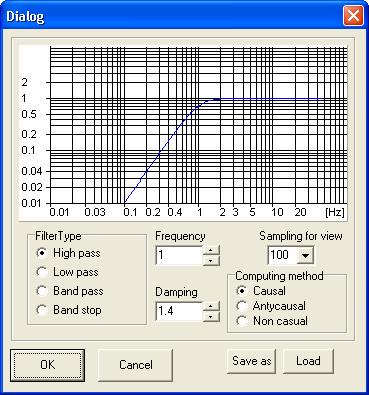Increase Damping with up spinner arrow
This screenshot has height=395, width=369.
pyautogui.click(x=211, y=306)
